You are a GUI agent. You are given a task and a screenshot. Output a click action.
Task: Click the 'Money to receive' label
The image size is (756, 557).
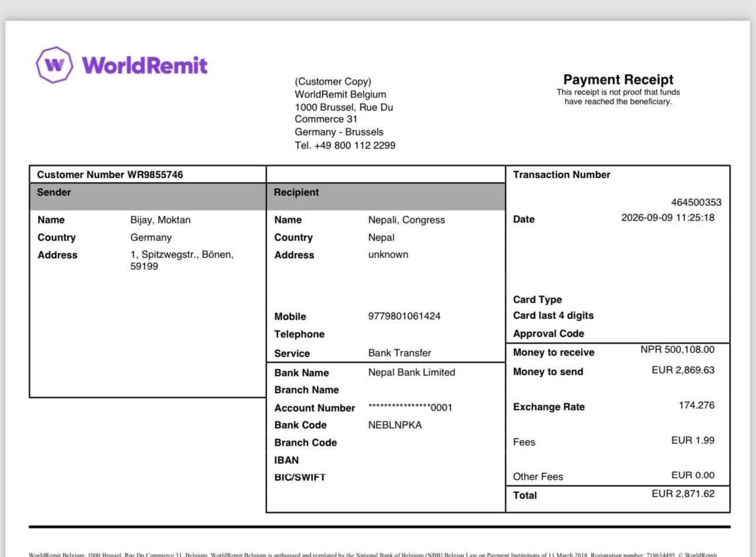[554, 352]
